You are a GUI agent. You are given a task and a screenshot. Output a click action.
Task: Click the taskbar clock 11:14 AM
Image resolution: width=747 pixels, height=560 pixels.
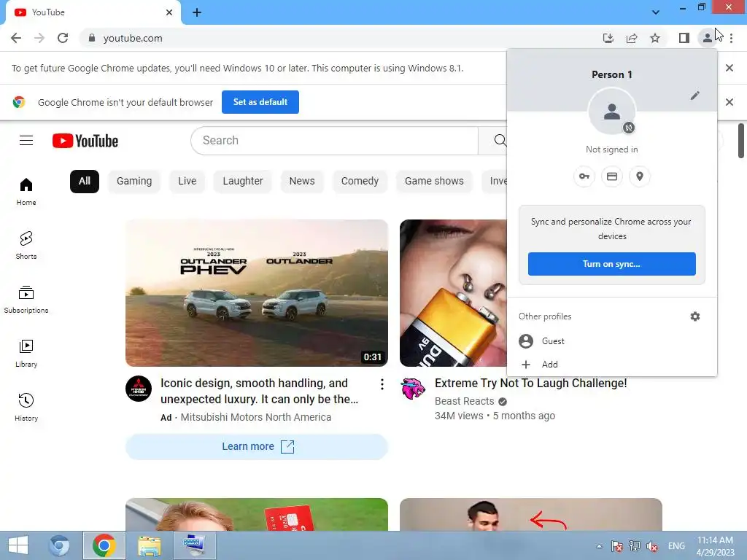pos(715,540)
